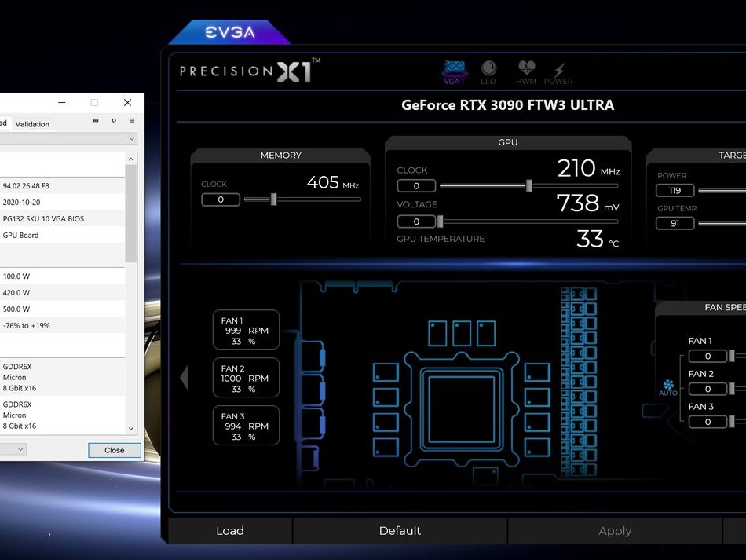Click the GPU voltage offset field

416,221
